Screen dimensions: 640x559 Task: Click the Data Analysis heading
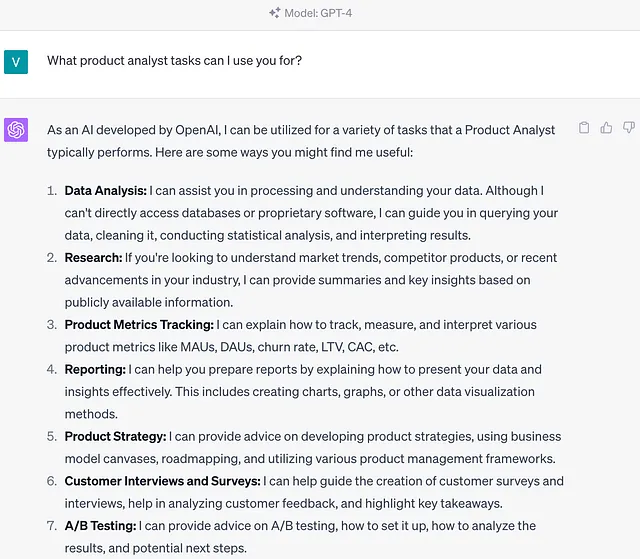coord(105,191)
